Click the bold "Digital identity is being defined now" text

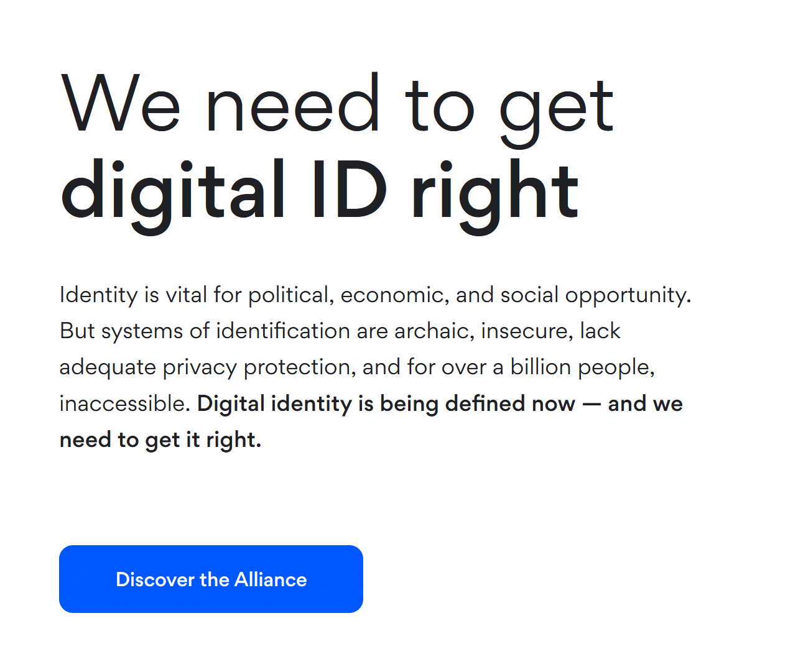386,404
